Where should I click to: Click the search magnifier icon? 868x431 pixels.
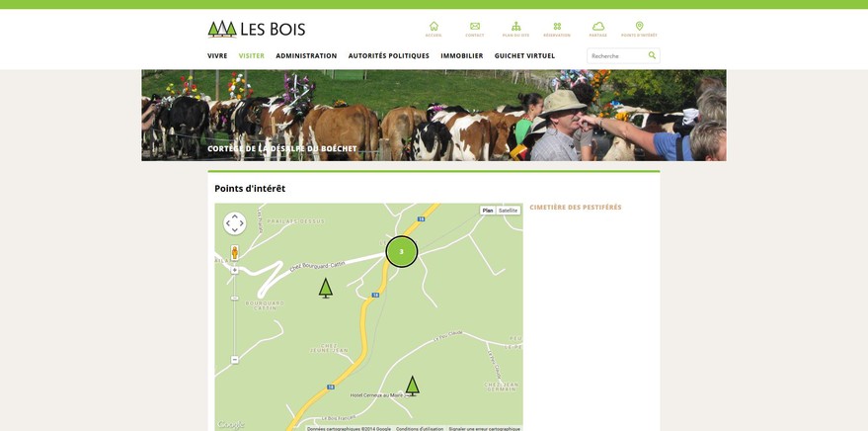coord(652,55)
